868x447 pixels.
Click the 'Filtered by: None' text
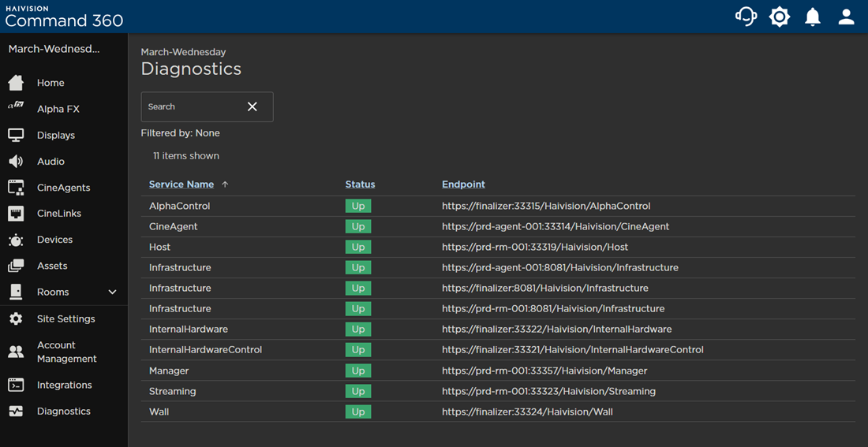pyautogui.click(x=181, y=133)
